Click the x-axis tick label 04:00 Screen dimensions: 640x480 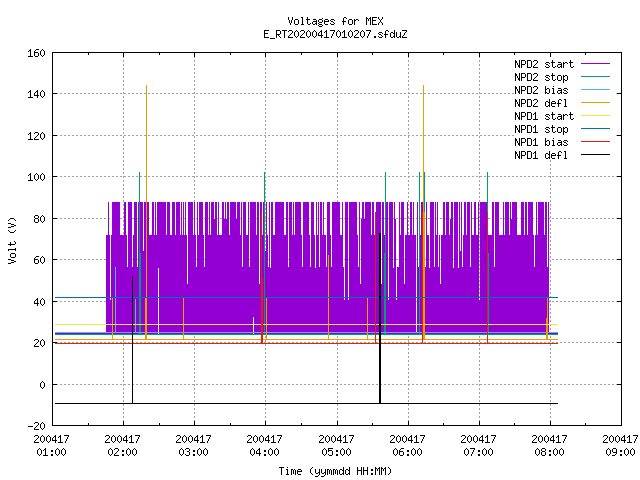[264, 452]
